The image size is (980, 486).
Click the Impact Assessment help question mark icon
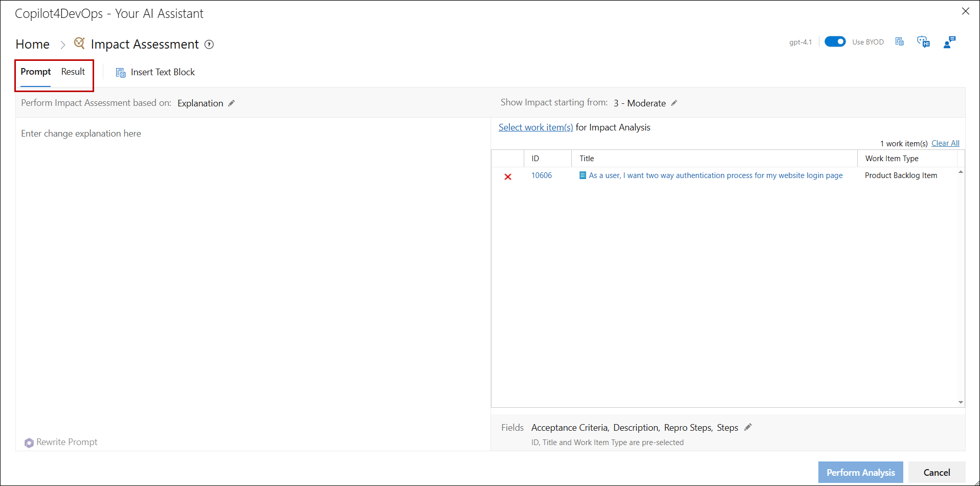point(209,45)
